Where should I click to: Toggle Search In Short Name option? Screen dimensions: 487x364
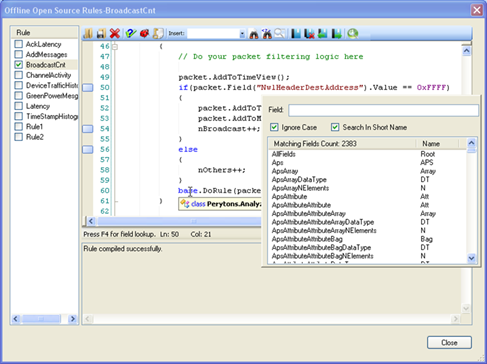pos(335,127)
